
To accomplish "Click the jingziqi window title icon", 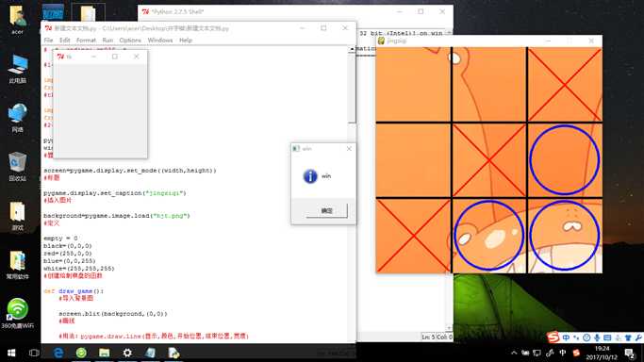I will pyautogui.click(x=381, y=41).
